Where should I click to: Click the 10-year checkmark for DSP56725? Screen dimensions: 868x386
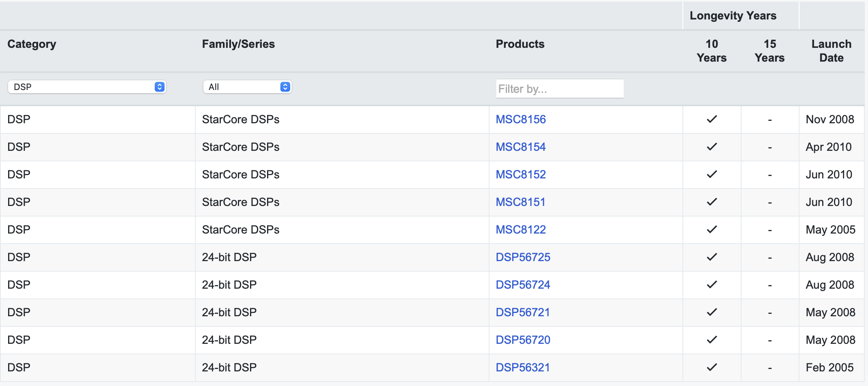pyautogui.click(x=712, y=257)
